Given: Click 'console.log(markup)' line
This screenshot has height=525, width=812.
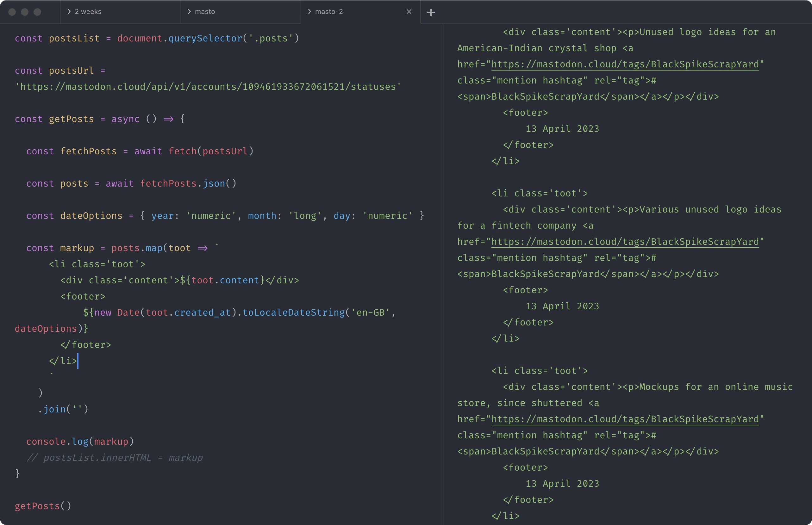Looking at the screenshot, I should coord(80,442).
